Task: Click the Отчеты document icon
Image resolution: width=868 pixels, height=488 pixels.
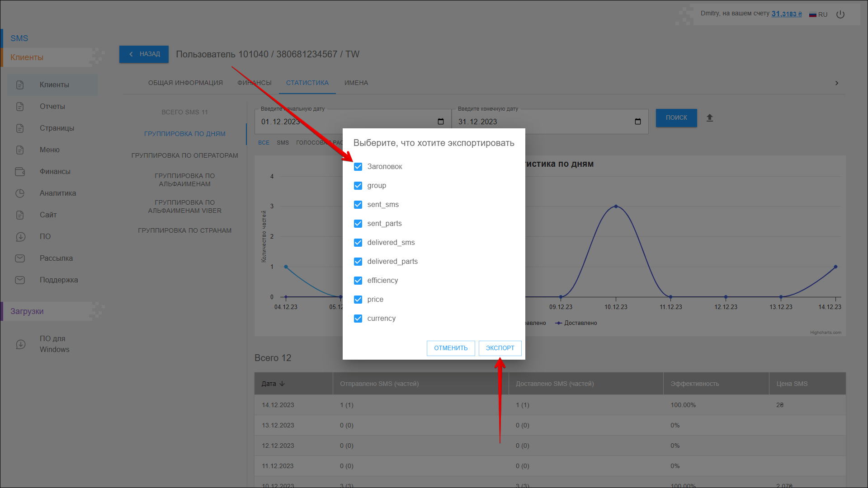Action: 20,107
